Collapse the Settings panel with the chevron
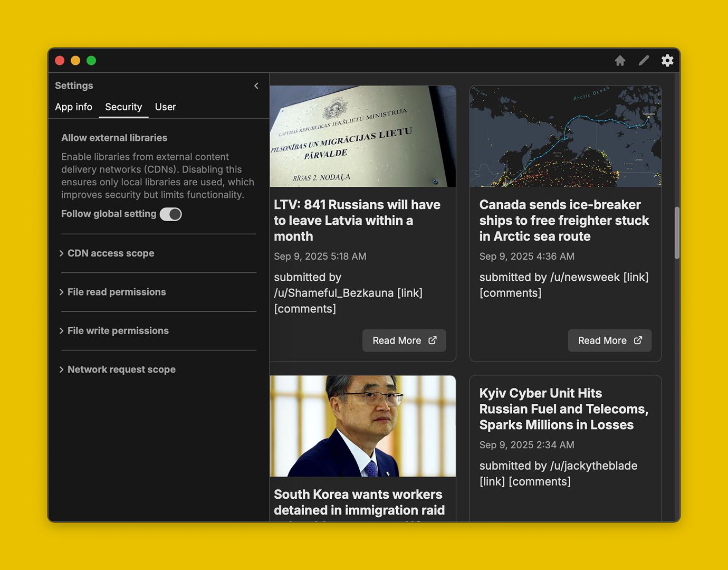The image size is (728, 570). click(x=256, y=85)
